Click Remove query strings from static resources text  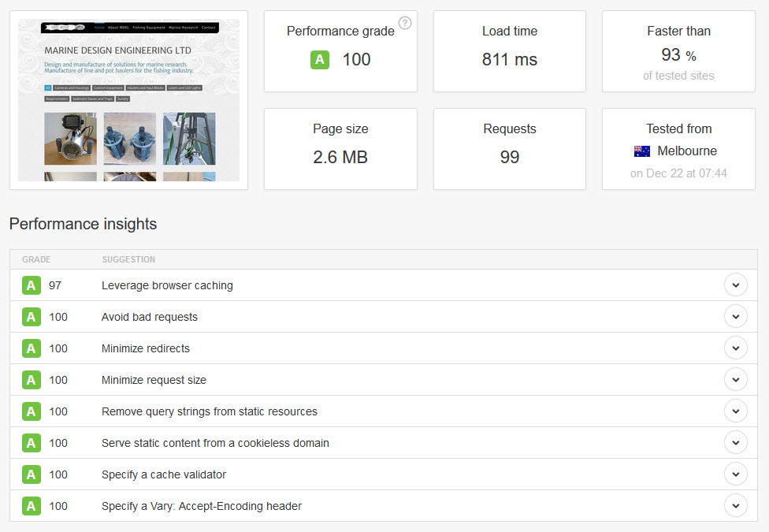[210, 411]
